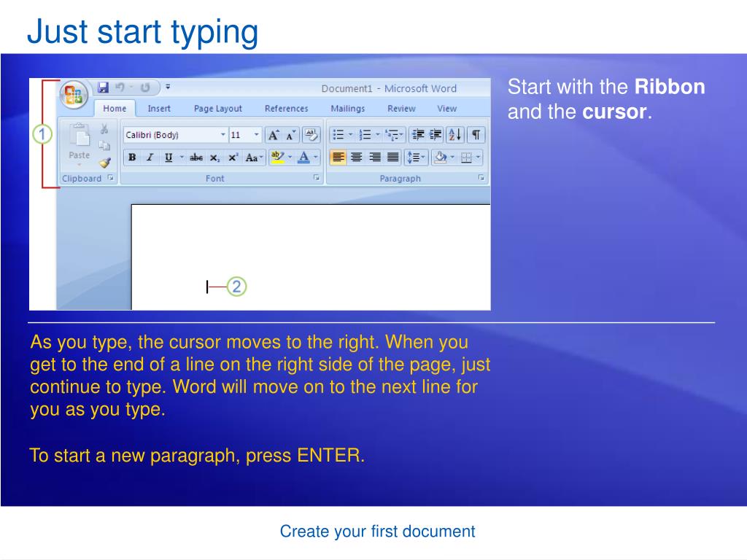The image size is (747, 560).
Task: Click the Increase Indent icon
Action: click(436, 135)
